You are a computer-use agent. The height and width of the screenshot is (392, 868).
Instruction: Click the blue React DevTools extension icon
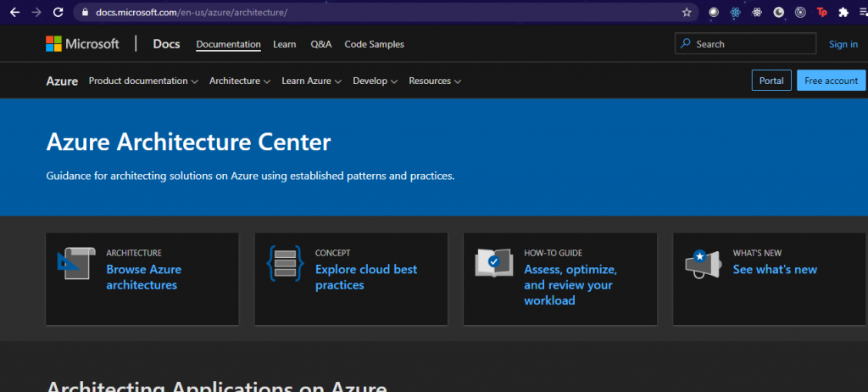point(735,13)
